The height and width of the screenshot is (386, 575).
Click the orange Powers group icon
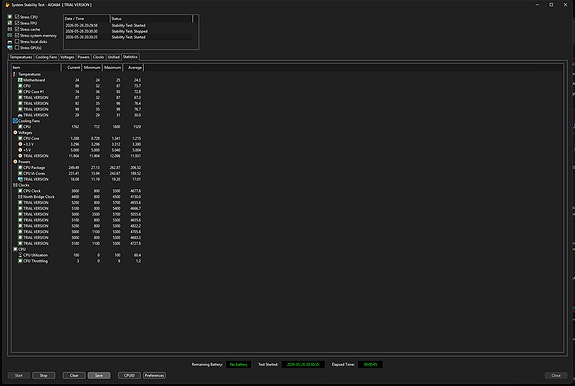click(15, 162)
